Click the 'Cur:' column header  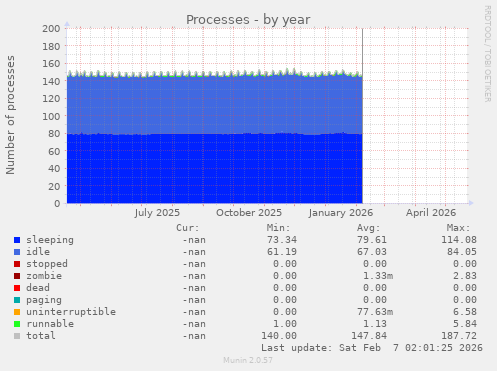click(188, 228)
